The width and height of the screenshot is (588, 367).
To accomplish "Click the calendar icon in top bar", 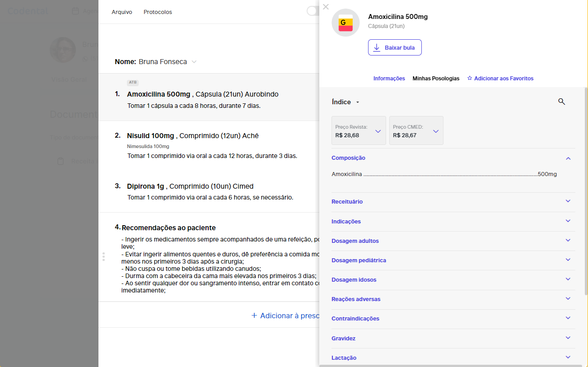I will pos(75,11).
